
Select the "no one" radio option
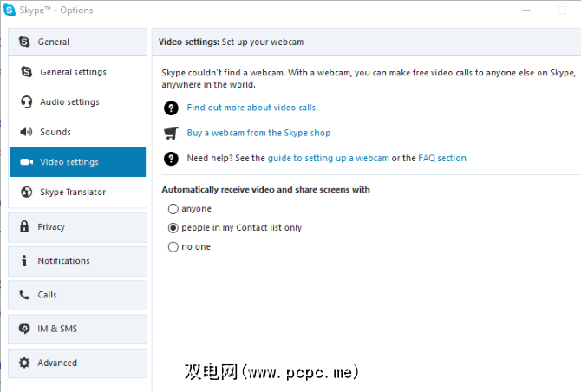click(173, 247)
